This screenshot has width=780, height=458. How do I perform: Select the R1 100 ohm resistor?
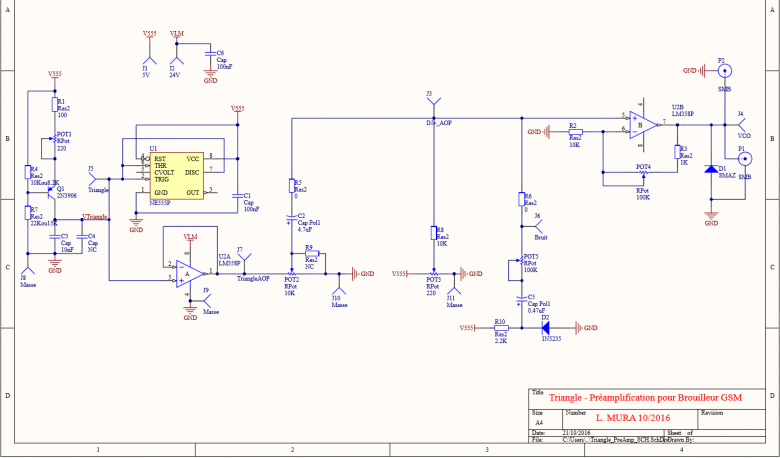pyautogui.click(x=55, y=105)
